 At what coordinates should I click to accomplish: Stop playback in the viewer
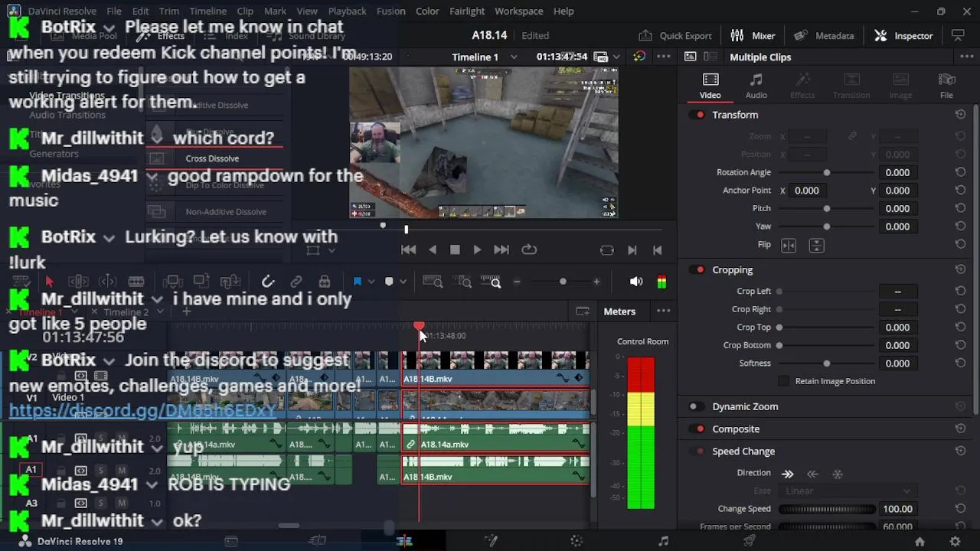pyautogui.click(x=455, y=249)
